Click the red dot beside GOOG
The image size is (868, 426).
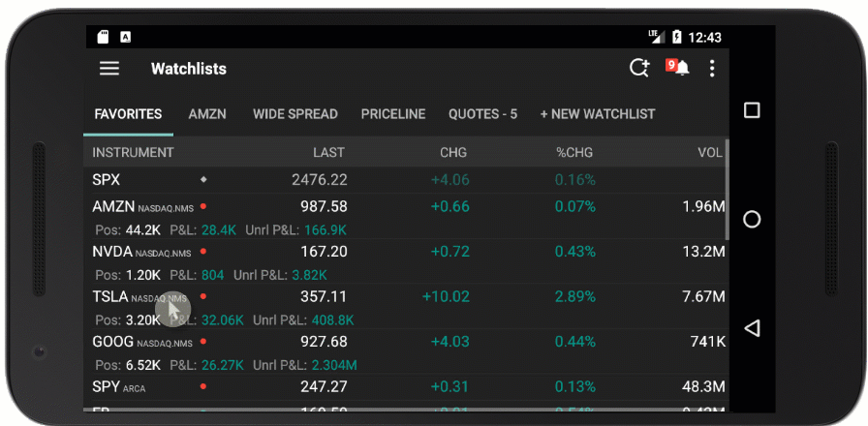pyautogui.click(x=203, y=342)
